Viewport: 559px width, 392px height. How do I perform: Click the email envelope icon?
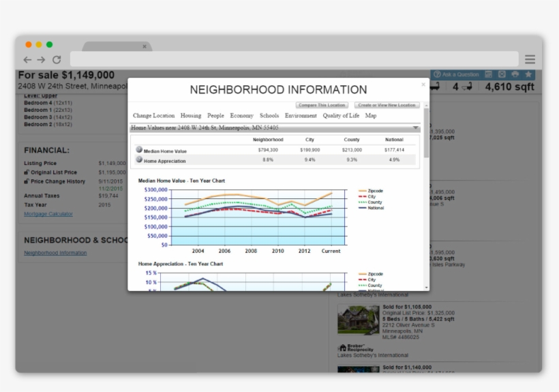tap(502, 74)
